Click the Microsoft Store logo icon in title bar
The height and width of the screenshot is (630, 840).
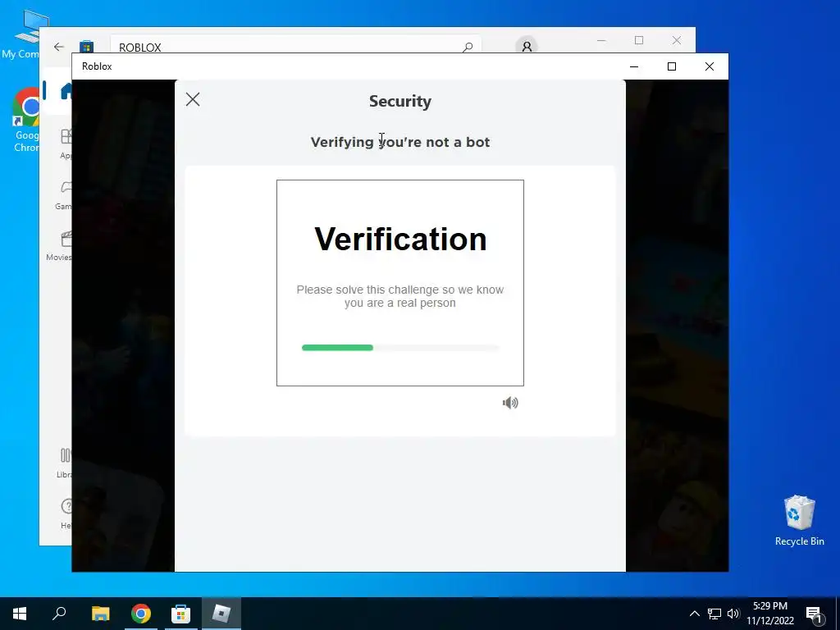(x=86, y=47)
